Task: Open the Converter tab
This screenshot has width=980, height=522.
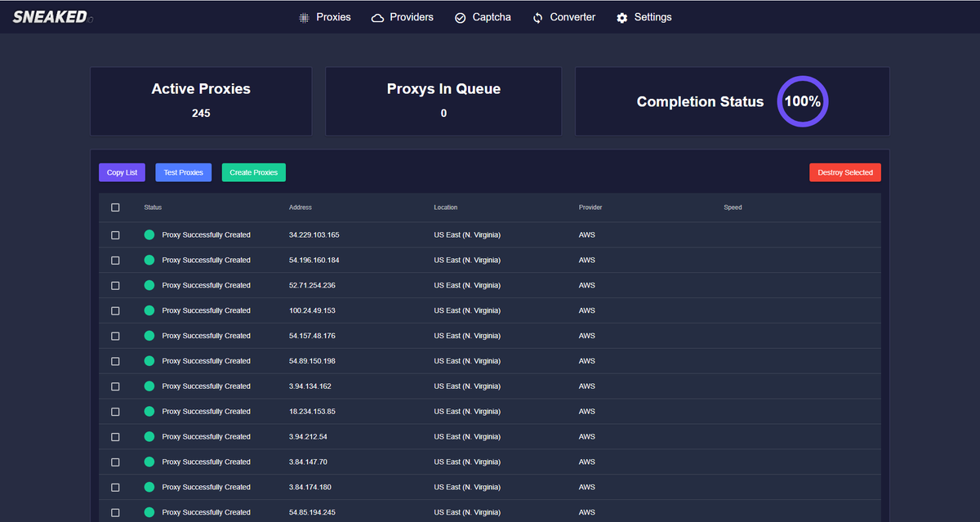Action: point(563,17)
